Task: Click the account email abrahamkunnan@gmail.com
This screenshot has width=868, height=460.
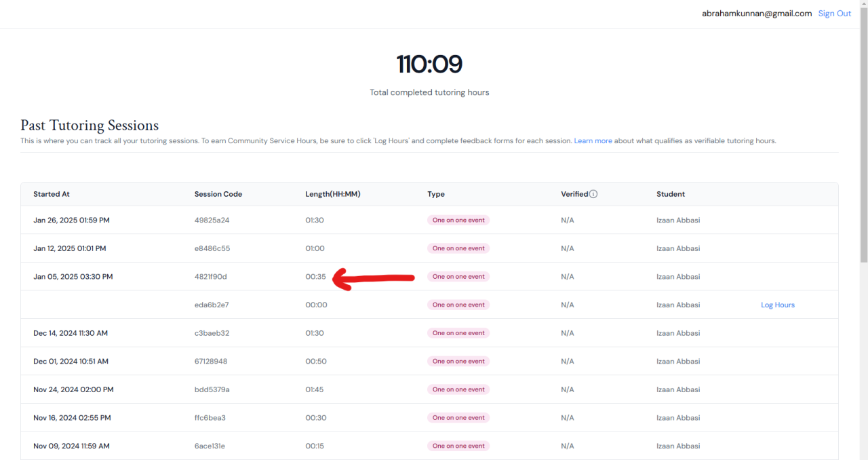Action: tap(756, 14)
